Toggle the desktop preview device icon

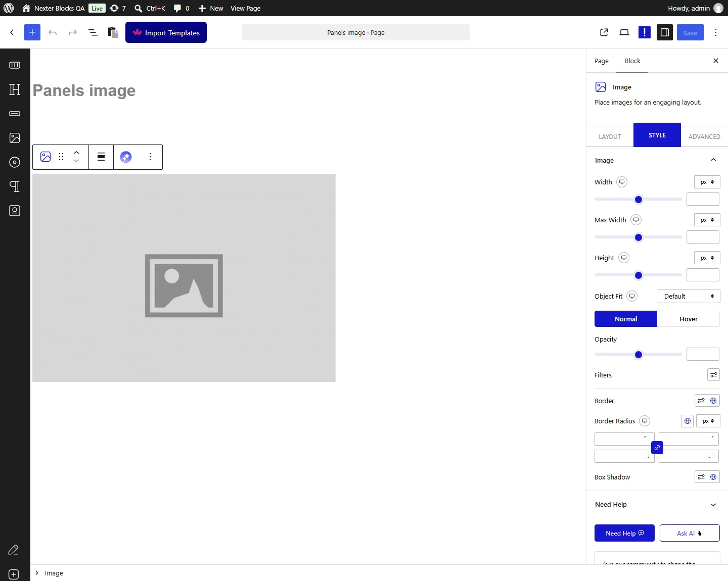click(x=624, y=32)
